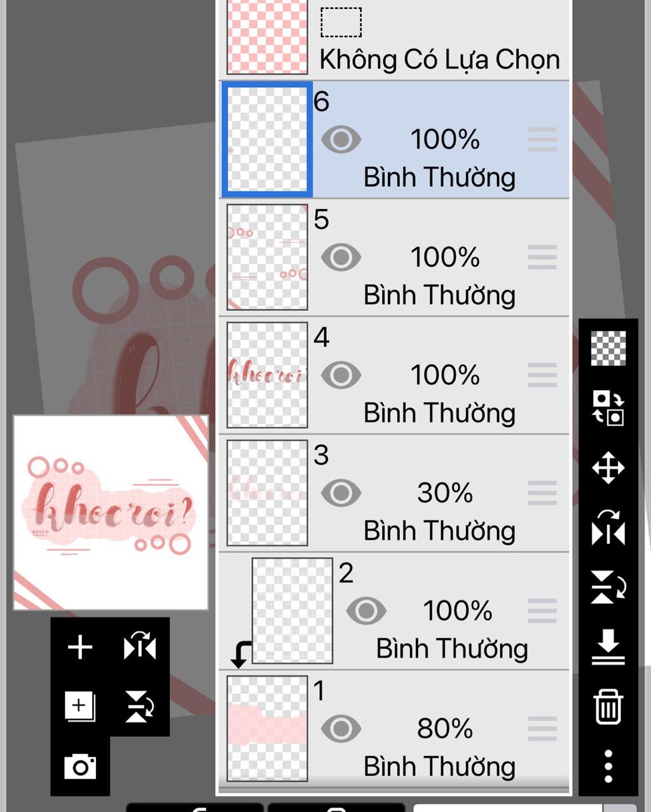Click the trash delete layer icon
The image size is (651, 812).
click(x=608, y=706)
